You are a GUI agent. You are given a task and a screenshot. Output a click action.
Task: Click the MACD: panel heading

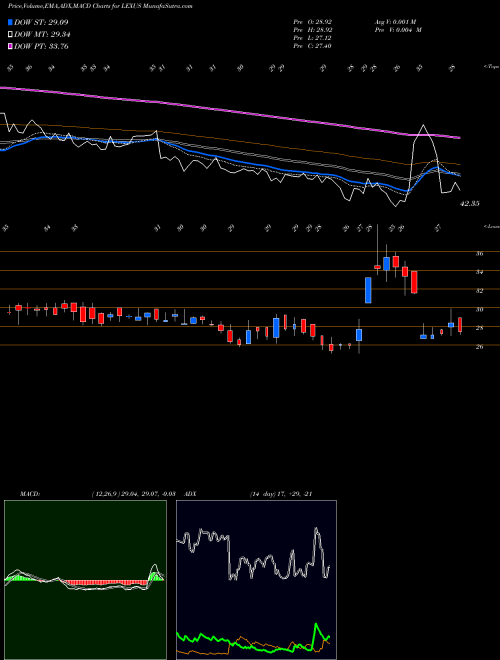(x=30, y=494)
